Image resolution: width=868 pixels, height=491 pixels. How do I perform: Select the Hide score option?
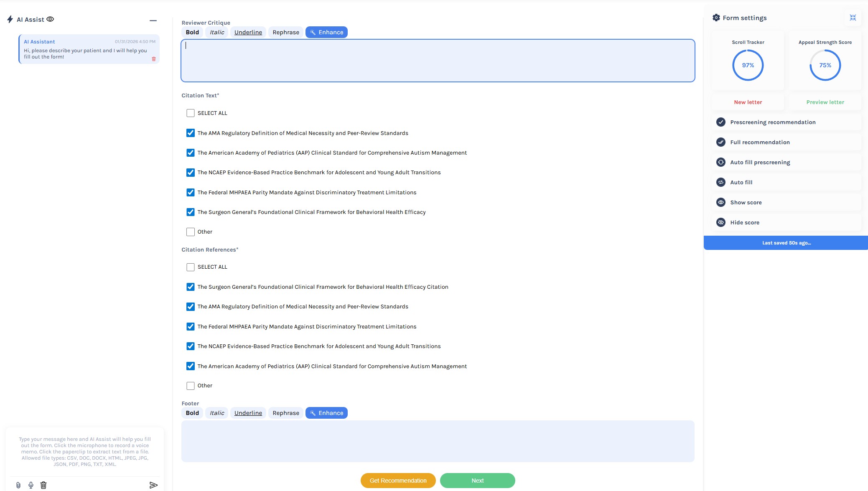tap(745, 222)
